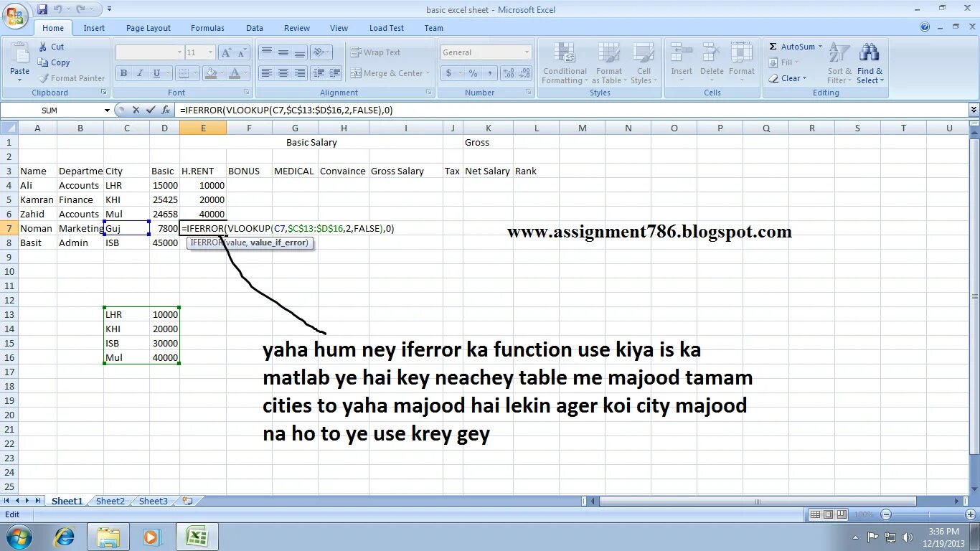The image size is (980, 551).
Task: Open General number format dropdown
Action: tap(527, 52)
